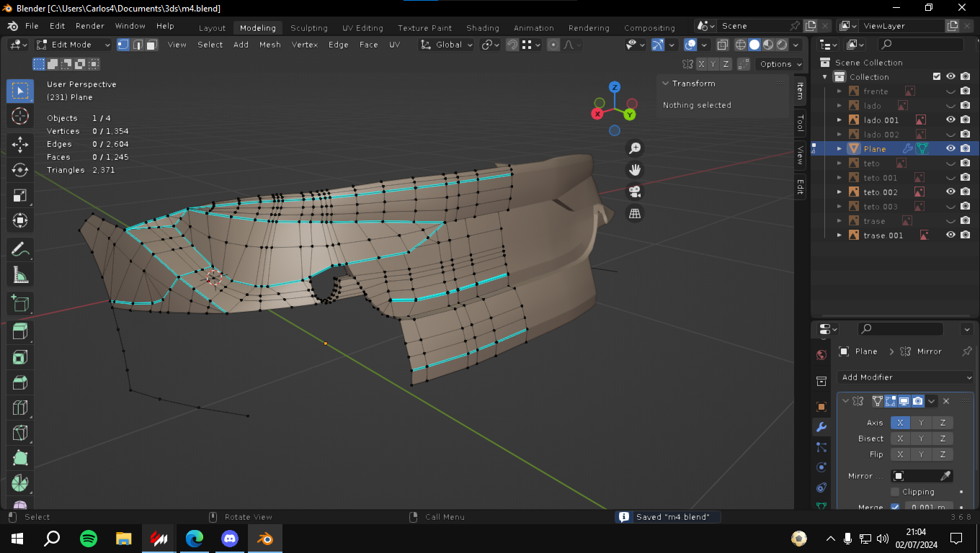Click the Options button in header
980x553 pixels.
[x=780, y=64]
